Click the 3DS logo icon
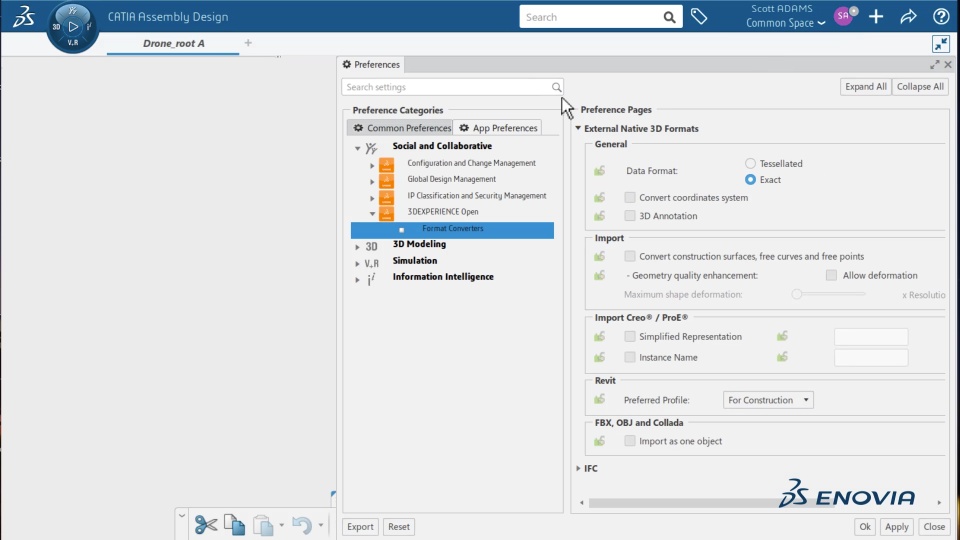 pos(24,17)
